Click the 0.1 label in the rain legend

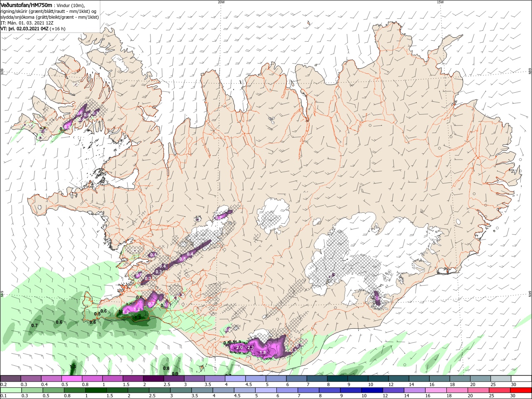coord(3,396)
